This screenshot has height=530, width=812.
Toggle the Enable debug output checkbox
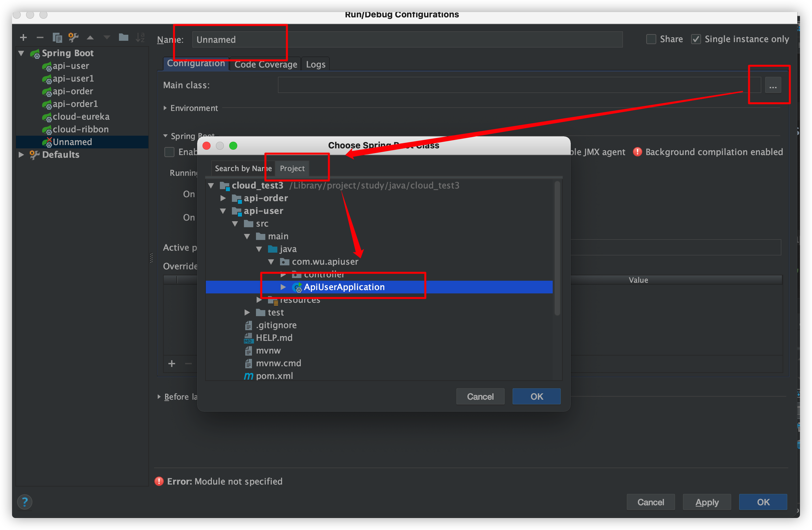tap(169, 152)
